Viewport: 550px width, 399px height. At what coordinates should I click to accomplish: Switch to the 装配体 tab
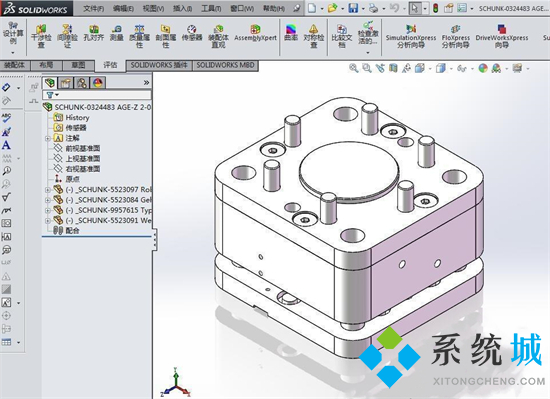(15, 65)
